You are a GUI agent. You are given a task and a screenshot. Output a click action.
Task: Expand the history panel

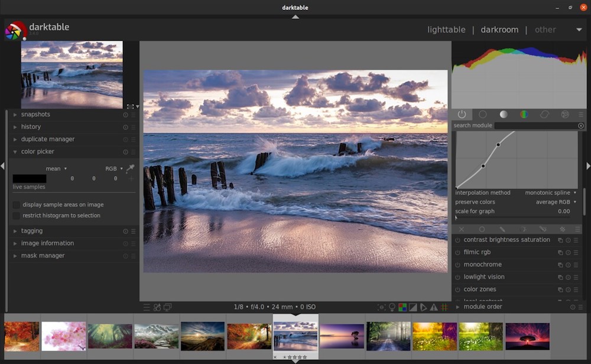31,126
